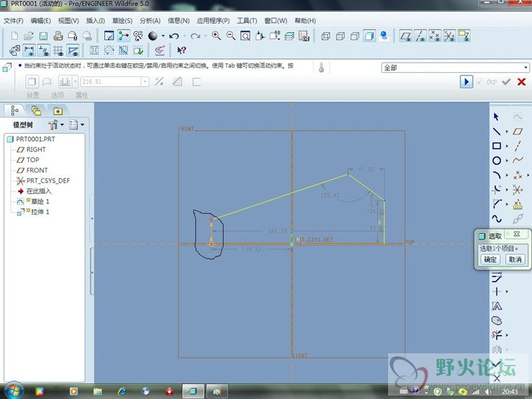This screenshot has width=532, height=399.
Task: Open the depth value dropdown arrow
Action: click(x=145, y=82)
